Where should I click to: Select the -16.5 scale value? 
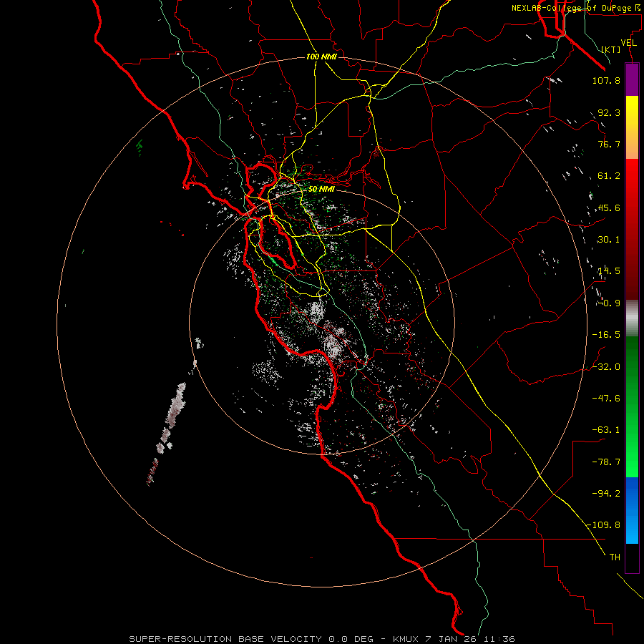click(x=606, y=335)
